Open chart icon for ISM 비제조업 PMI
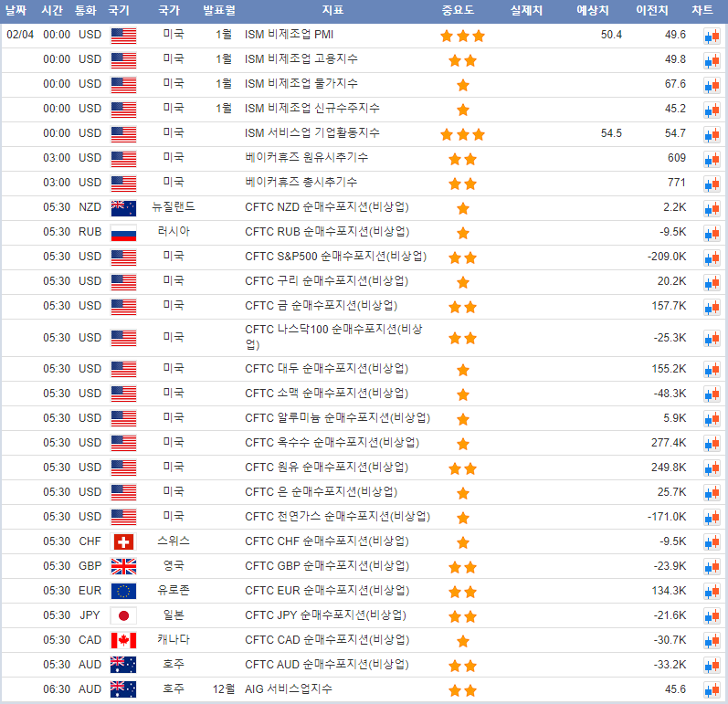Image resolution: width=728 pixels, height=704 pixels. (711, 36)
